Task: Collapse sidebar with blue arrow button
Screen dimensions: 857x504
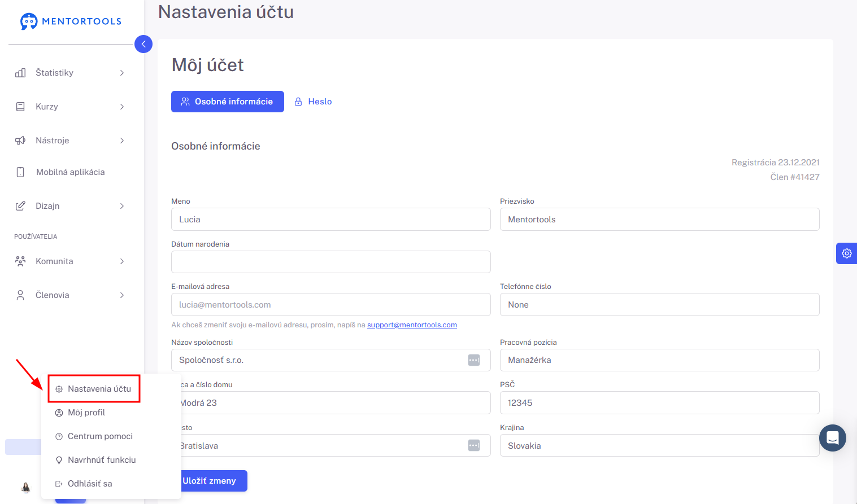Action: point(143,44)
